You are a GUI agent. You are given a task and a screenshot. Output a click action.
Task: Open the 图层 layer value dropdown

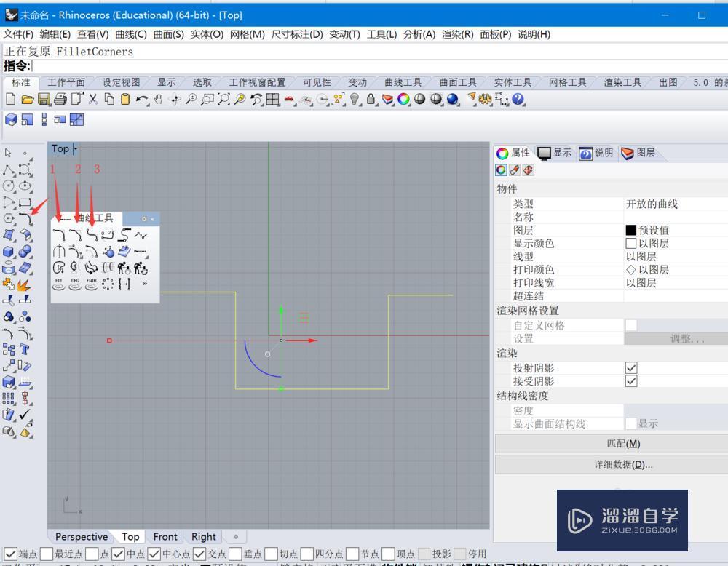click(x=676, y=230)
